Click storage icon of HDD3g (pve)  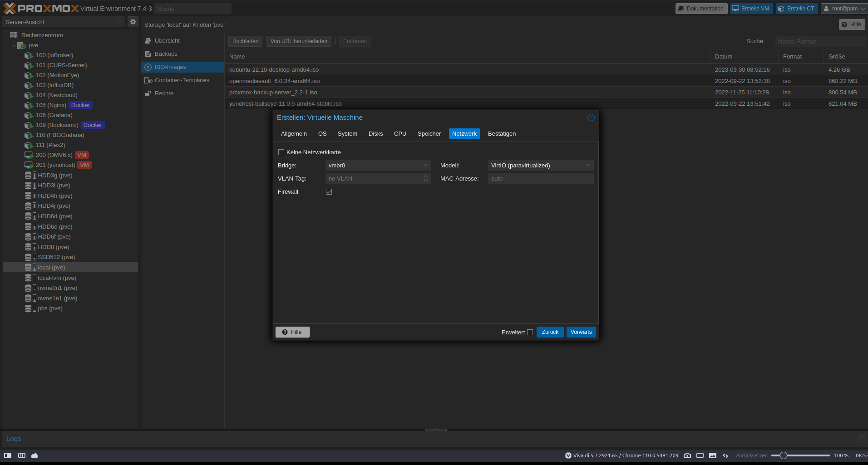30,176
